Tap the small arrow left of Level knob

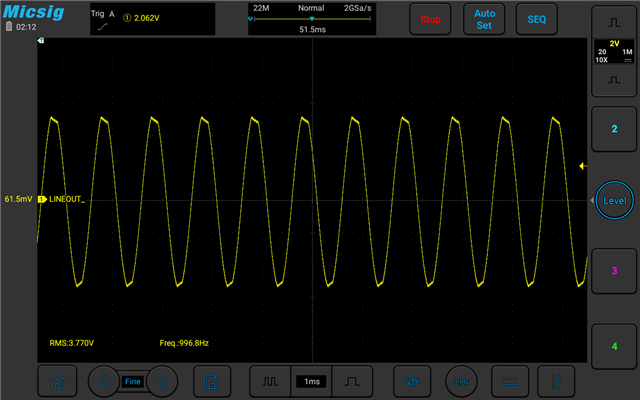(592, 200)
